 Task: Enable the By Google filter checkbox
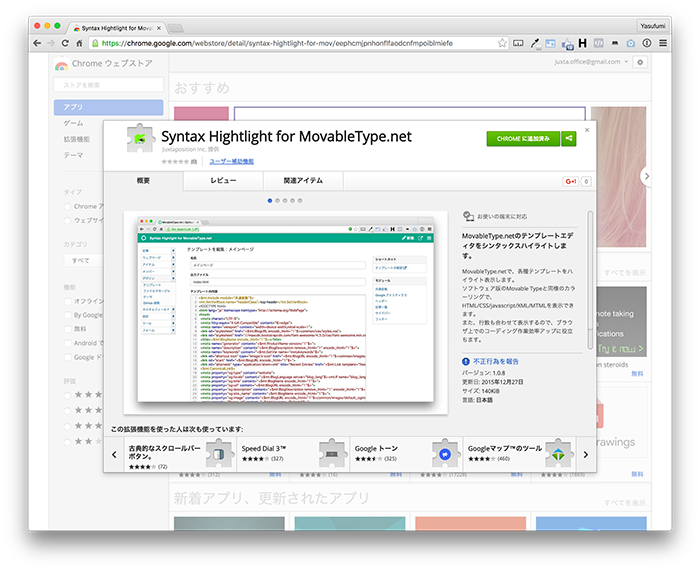[x=67, y=315]
